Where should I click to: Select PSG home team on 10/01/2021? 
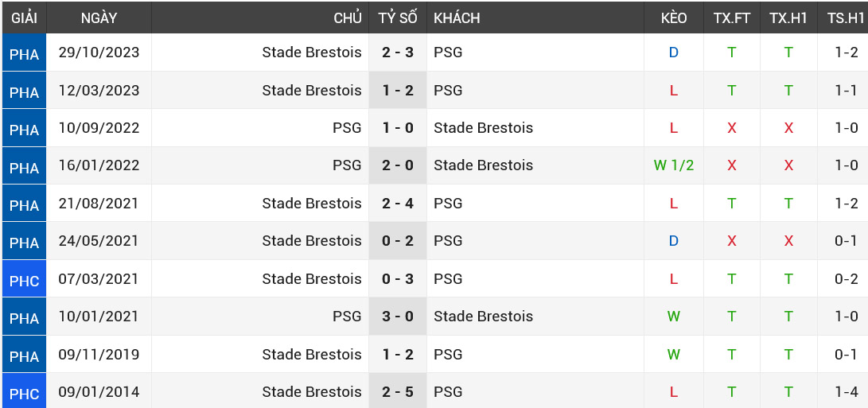coord(347,317)
